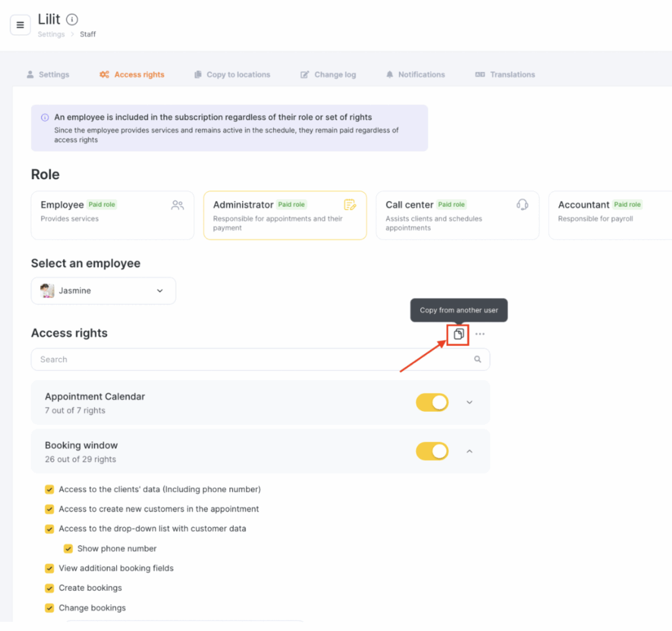Uncheck Create bookings checkbox
This screenshot has width=672, height=631.
click(x=49, y=588)
